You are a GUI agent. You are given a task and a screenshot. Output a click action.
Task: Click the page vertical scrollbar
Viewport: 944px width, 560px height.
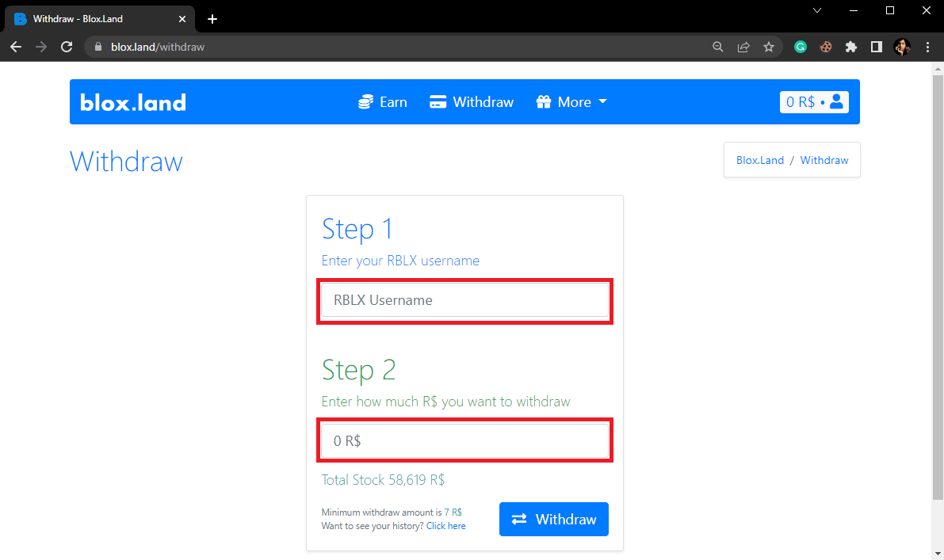(938, 287)
